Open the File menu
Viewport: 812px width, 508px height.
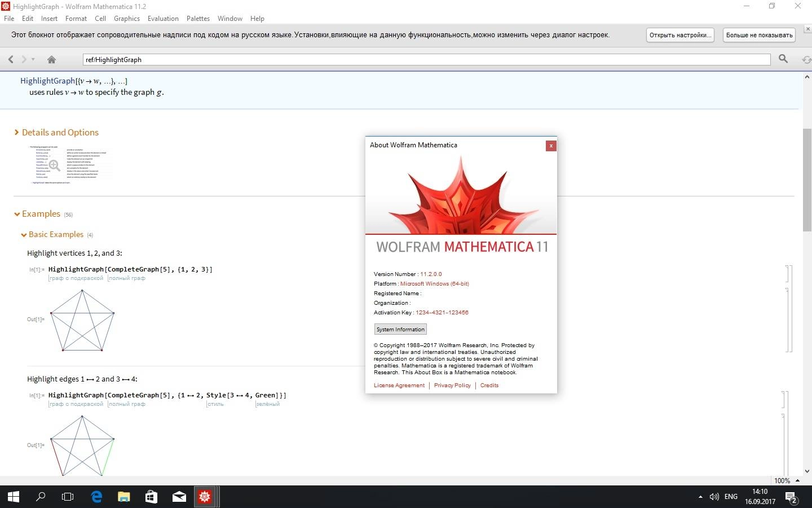point(9,18)
